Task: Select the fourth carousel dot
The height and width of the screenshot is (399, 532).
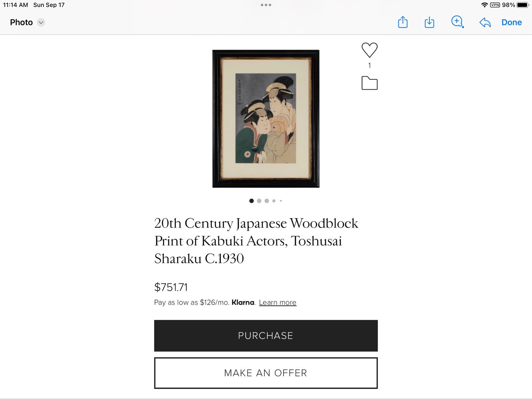Action: (274, 201)
